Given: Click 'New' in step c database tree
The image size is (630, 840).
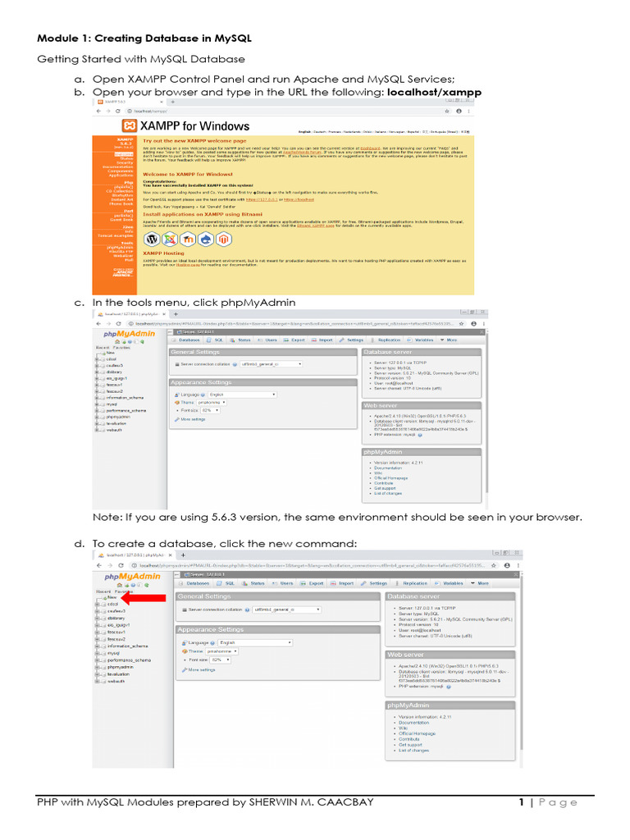Looking at the screenshot, I should (111, 353).
